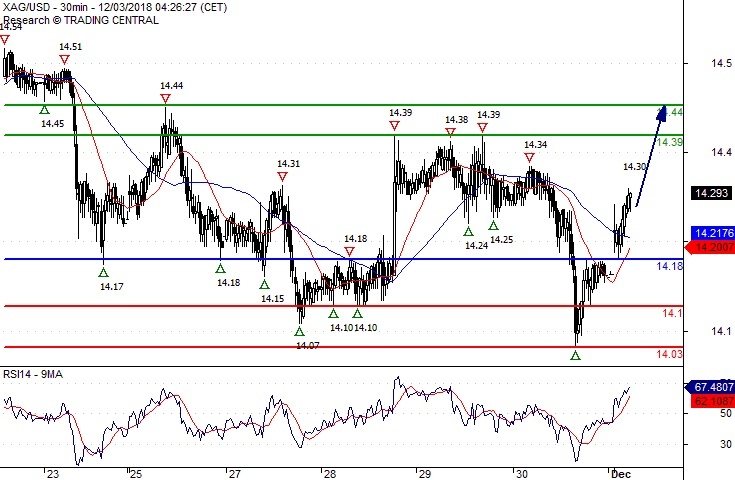Select the unlabeled green triangle below the 14.03 line
The height and width of the screenshot is (480, 735).
click(x=576, y=356)
